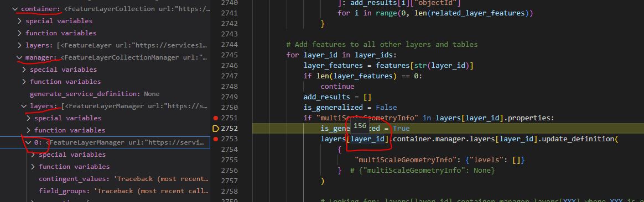Click 'for i in range(0, len(related_layer_features))' line
Screen dimensions: 644x202
(435, 13)
